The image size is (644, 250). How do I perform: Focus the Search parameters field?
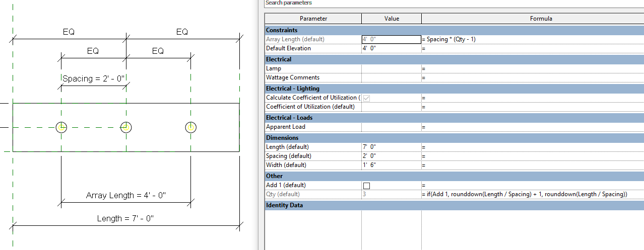(x=454, y=3)
